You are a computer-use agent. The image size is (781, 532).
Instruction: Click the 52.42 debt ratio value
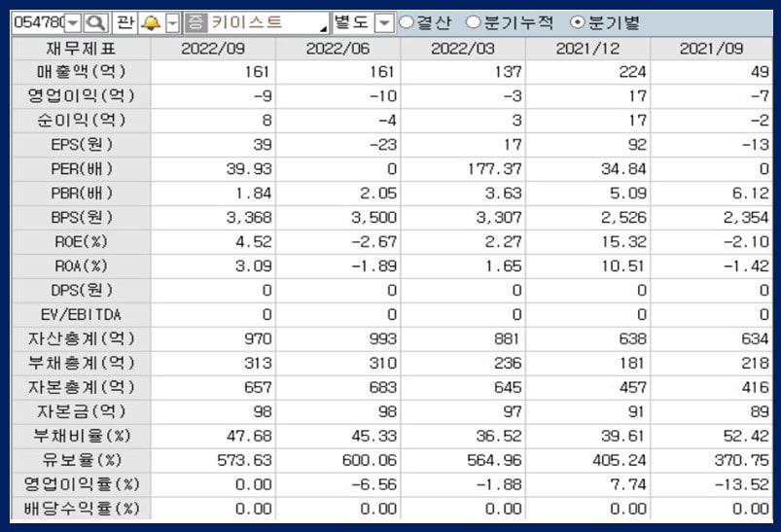[746, 437]
